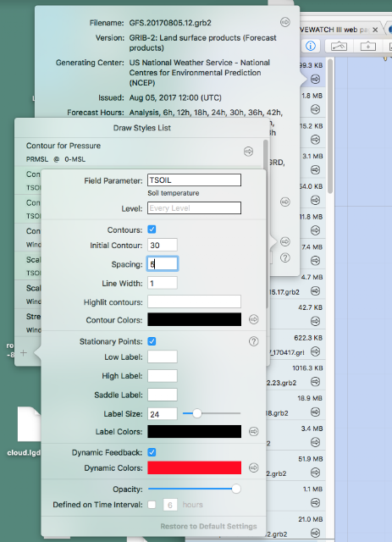The image size is (392, 542).
Task: Click the chart icon in the toolbar
Action: pyautogui.click(x=339, y=46)
